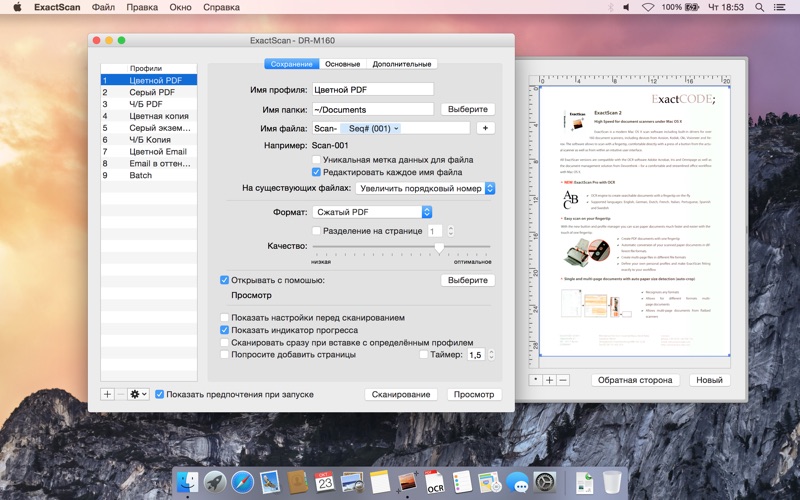Uncheck 'Показать индикатор прогресса'
Viewport: 800px width, 500px height.
(x=224, y=330)
